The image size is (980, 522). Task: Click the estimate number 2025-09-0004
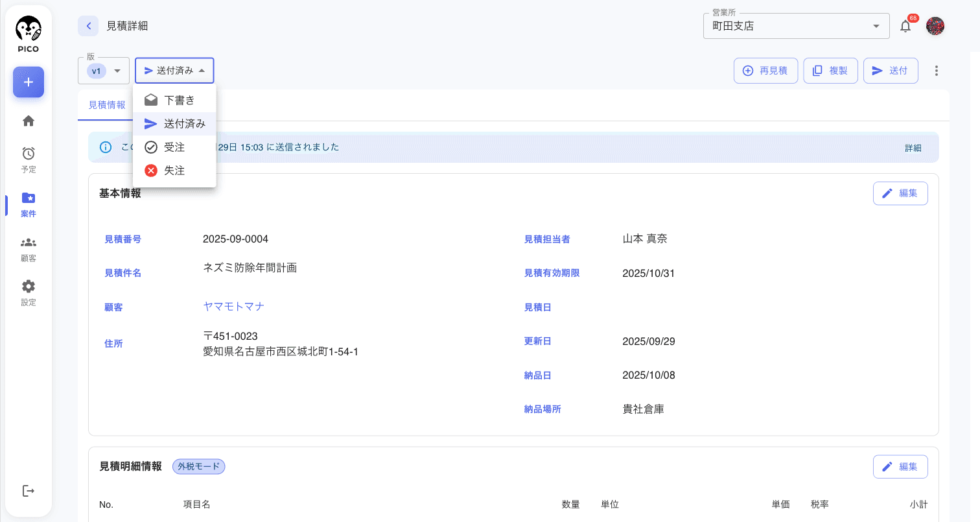[235, 239]
